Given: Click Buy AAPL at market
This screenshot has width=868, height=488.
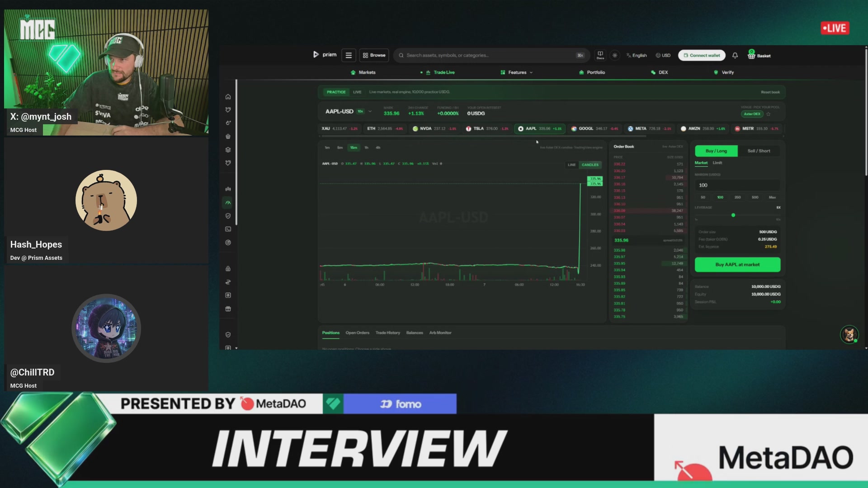Looking at the screenshot, I should 737,265.
